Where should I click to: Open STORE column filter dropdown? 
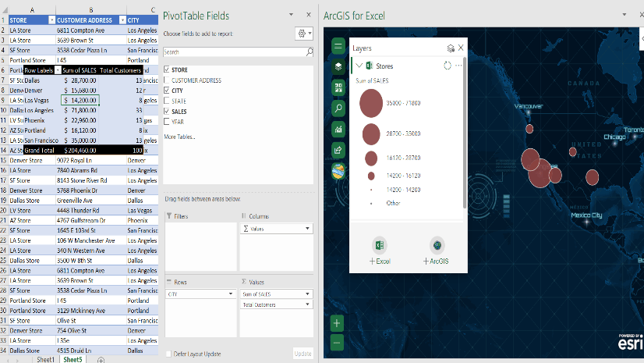pyautogui.click(x=51, y=20)
